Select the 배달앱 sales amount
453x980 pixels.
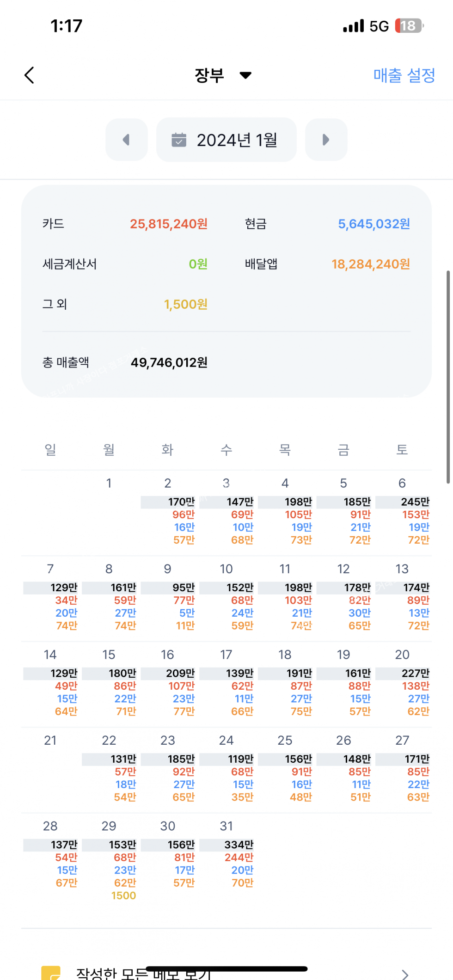click(370, 264)
